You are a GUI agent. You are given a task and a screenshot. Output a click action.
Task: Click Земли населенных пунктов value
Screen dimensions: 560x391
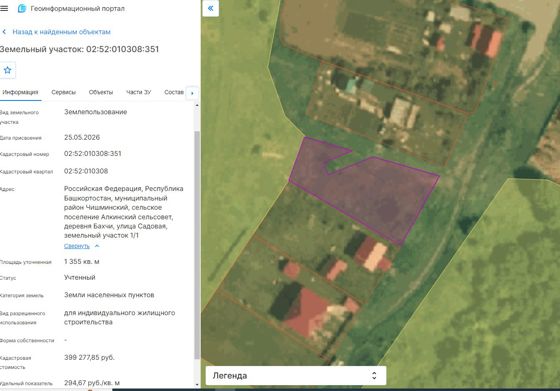[109, 295]
